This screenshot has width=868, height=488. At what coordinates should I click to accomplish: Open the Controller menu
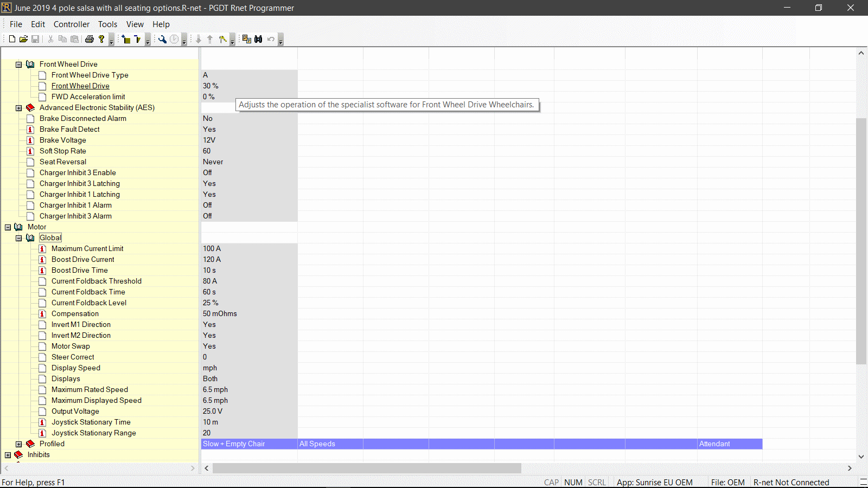tap(71, 24)
